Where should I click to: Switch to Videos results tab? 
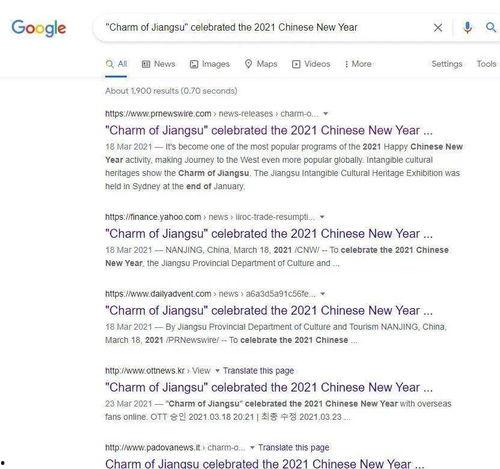(311, 64)
